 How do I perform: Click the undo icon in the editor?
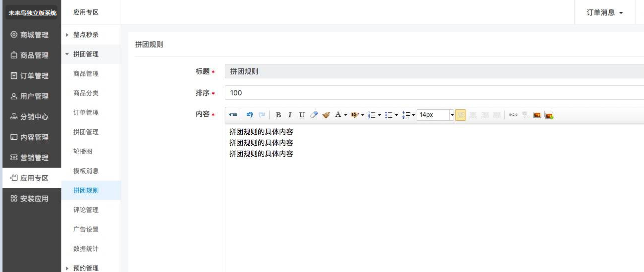click(x=250, y=115)
